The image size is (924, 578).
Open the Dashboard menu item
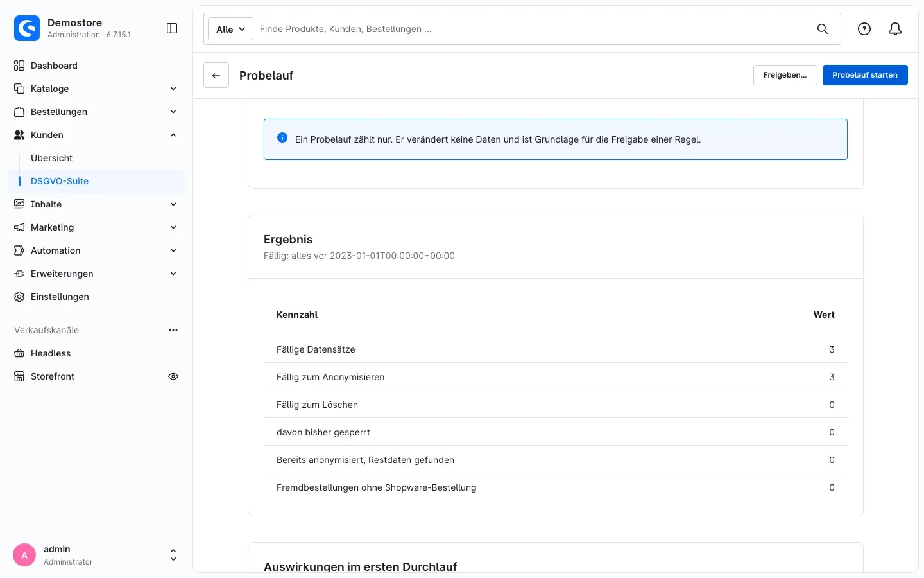pos(96,66)
